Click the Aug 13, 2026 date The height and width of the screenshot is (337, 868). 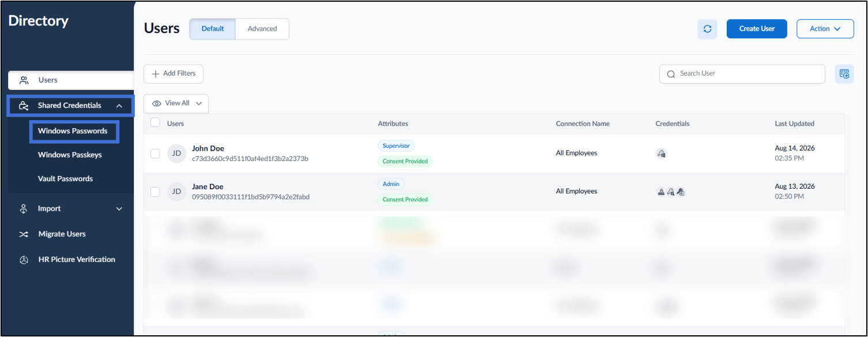(795, 186)
